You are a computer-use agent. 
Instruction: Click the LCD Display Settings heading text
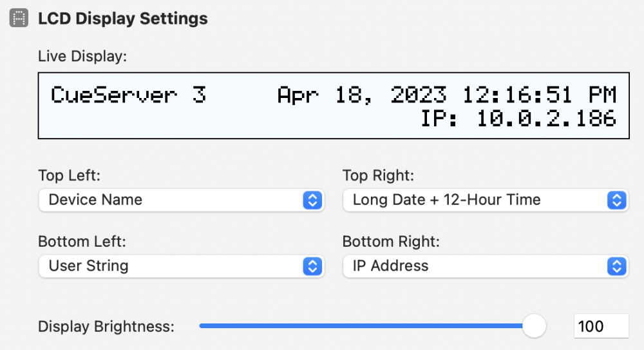pos(123,18)
